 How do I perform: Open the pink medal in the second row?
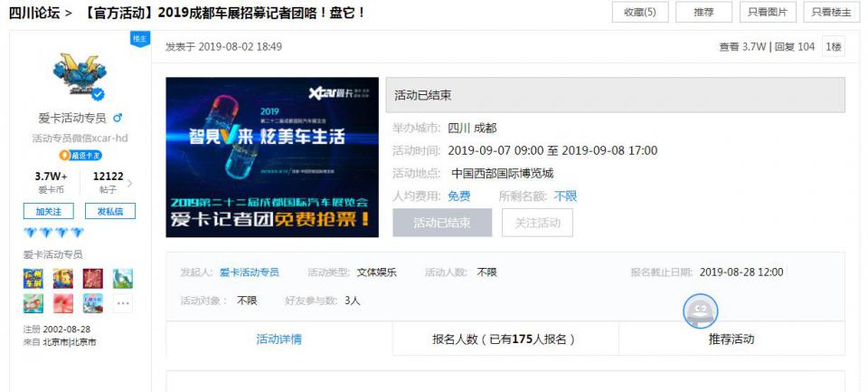click(x=63, y=303)
